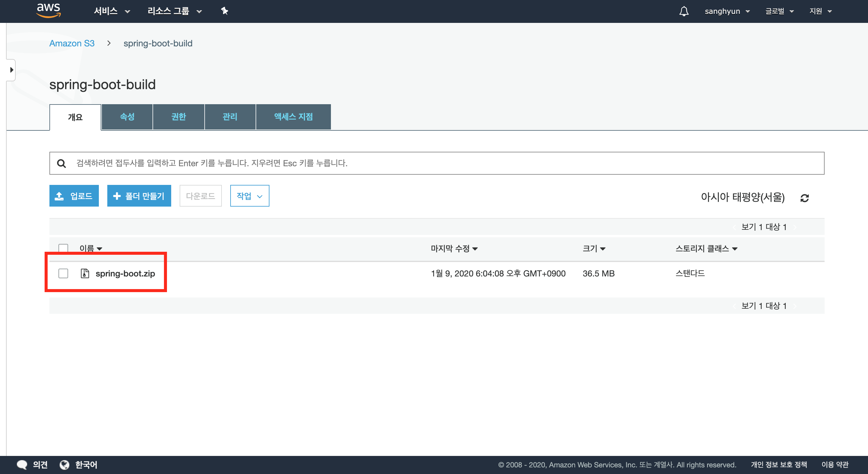868x474 pixels.
Task: Open the notifications bell icon
Action: [x=684, y=11]
